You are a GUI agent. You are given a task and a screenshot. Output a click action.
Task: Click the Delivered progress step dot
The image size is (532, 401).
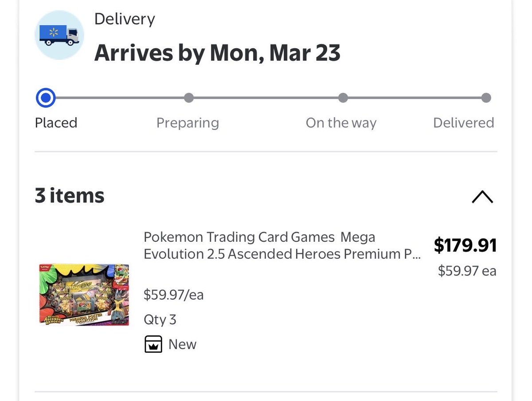coord(486,98)
